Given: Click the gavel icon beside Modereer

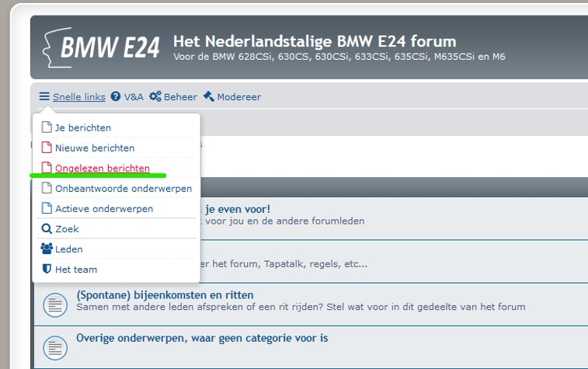Looking at the screenshot, I should (209, 96).
